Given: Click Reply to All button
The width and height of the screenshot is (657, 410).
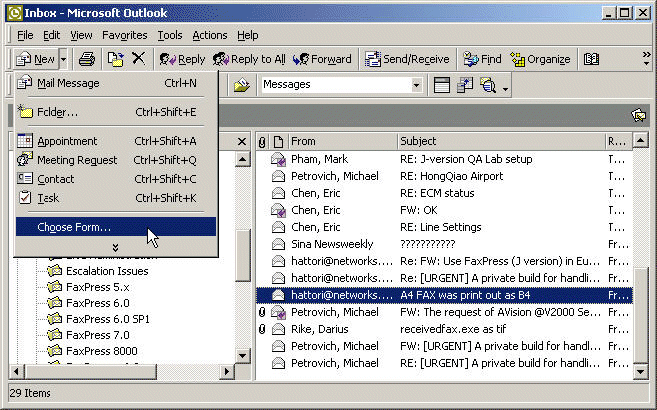Looking at the screenshot, I should click(249, 60).
